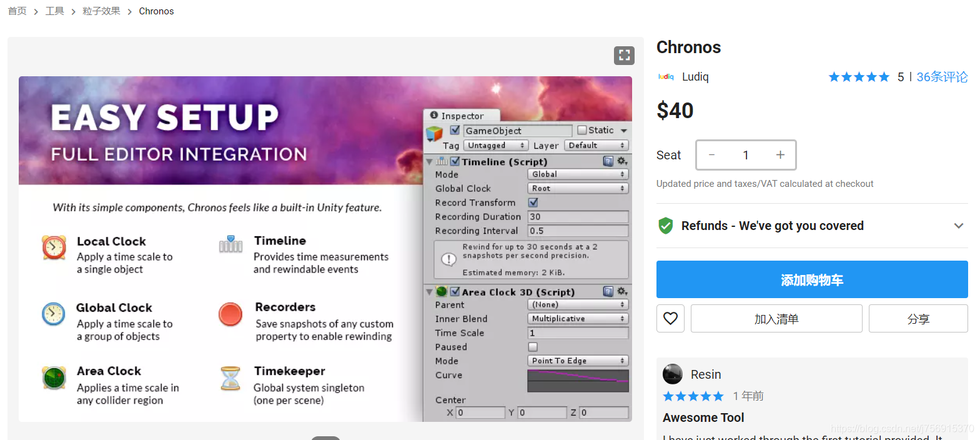Increase seat quantity with plus button
This screenshot has height=440, width=980.
coord(780,155)
